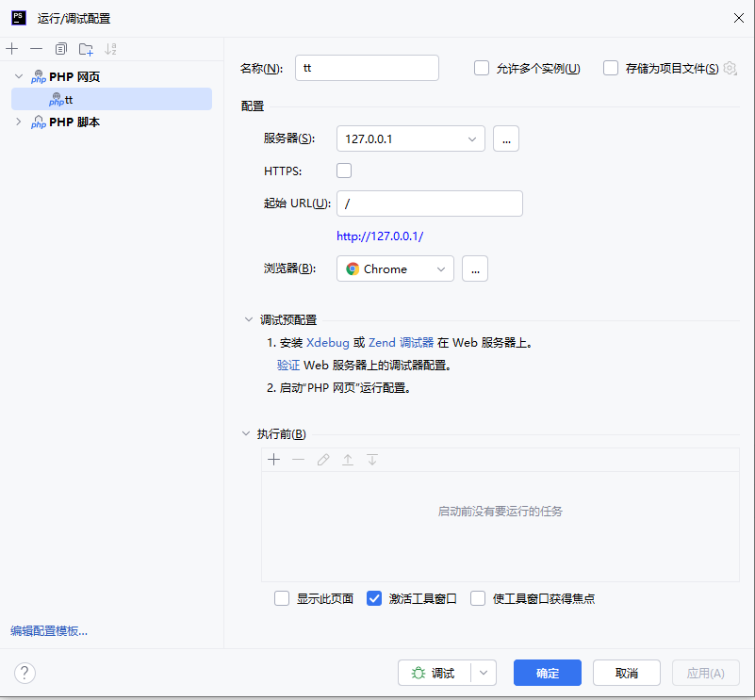The width and height of the screenshot is (755, 700).
Task: Open the 服务器 127.0.0.1 dropdown
Action: (411, 138)
